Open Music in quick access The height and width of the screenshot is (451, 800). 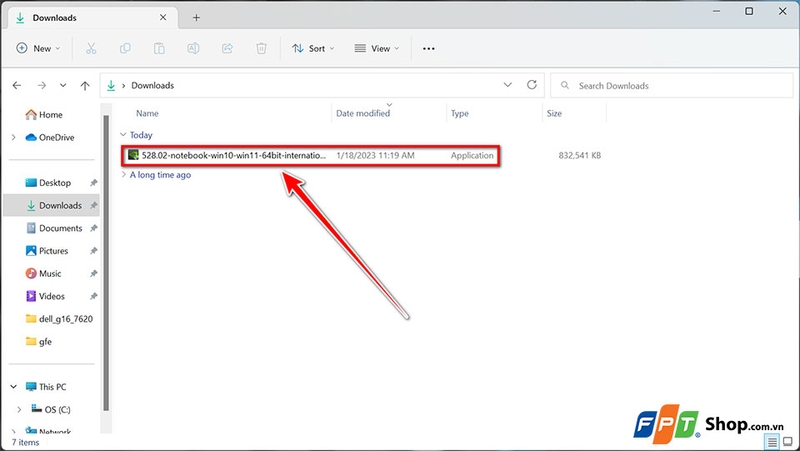point(43,273)
